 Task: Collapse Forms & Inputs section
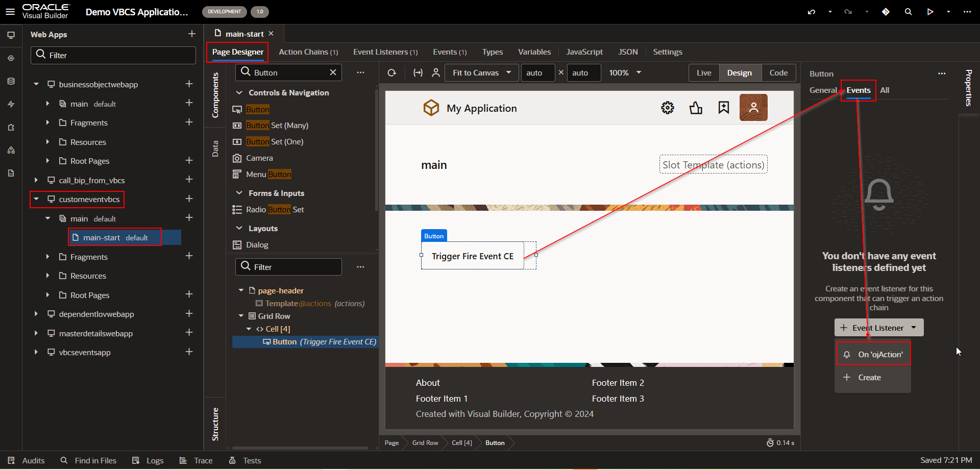pyautogui.click(x=239, y=193)
